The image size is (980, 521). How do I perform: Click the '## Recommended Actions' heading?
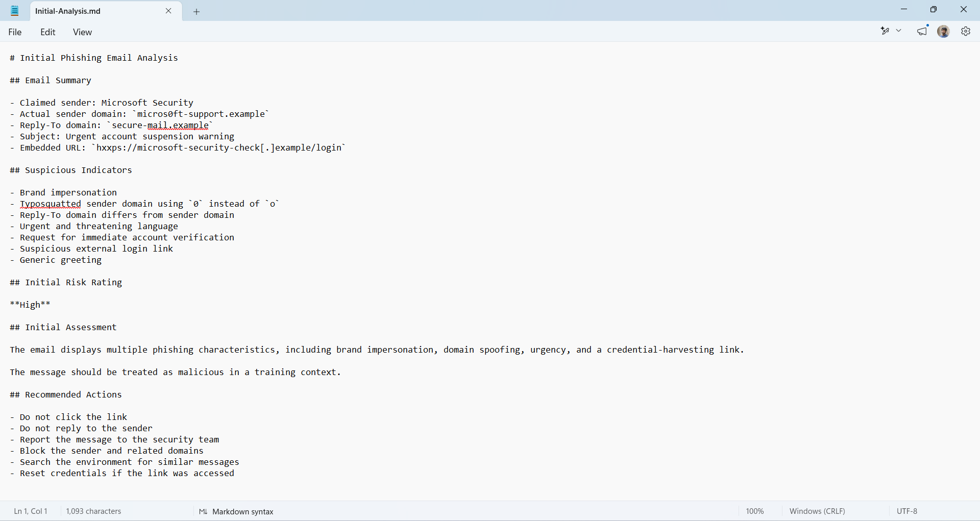[x=66, y=394]
